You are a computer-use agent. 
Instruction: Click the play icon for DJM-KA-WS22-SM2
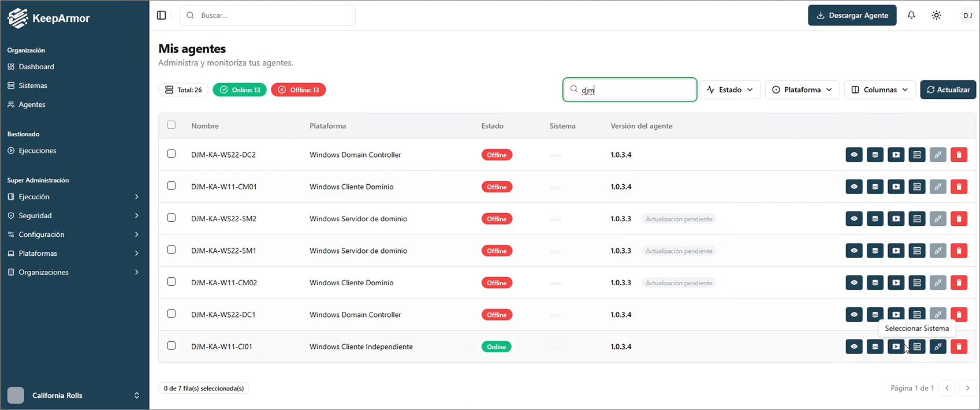tap(896, 219)
